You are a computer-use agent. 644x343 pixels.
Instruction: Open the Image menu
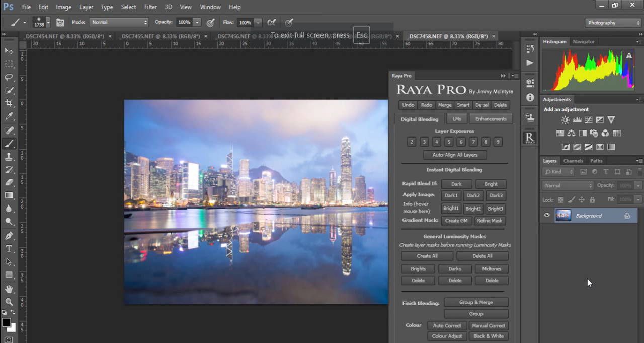pos(63,7)
